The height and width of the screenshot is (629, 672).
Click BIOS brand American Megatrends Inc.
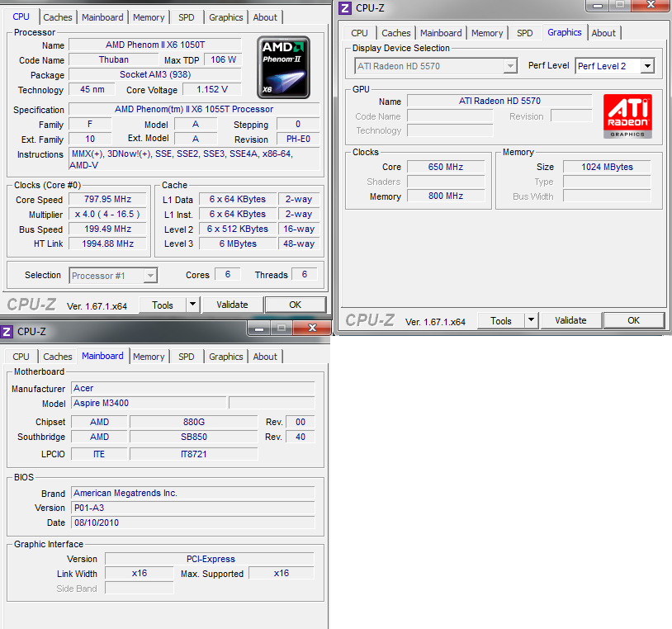tap(193, 493)
